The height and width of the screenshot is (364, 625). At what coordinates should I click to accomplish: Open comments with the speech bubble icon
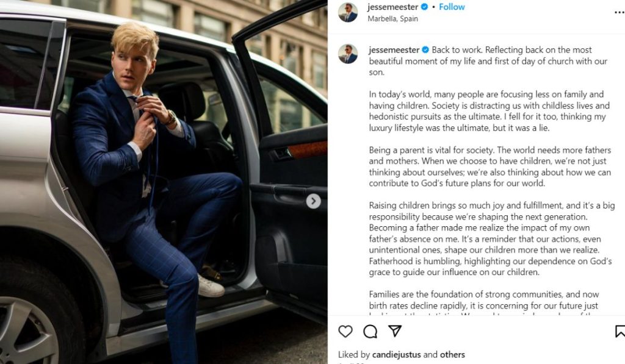370,331
